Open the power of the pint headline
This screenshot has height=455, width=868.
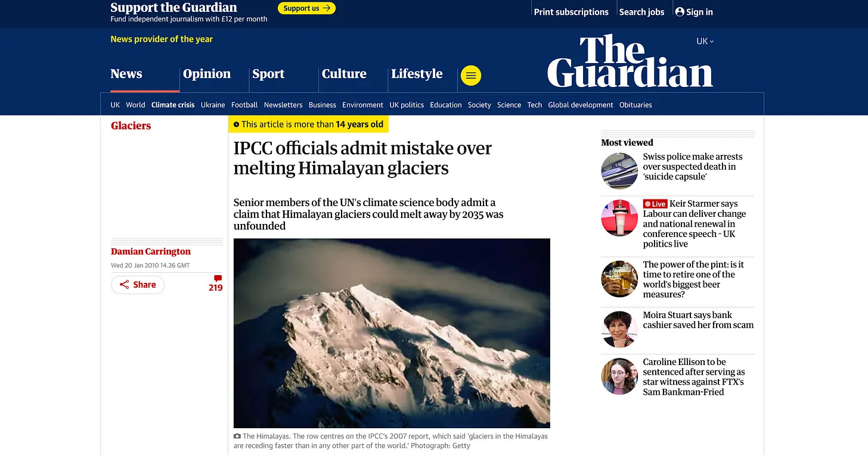(x=693, y=279)
